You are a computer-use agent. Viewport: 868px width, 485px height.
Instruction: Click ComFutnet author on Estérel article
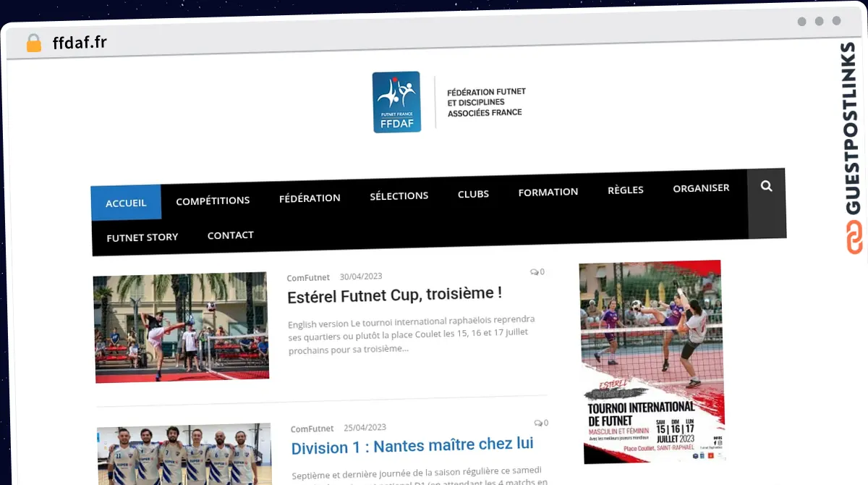click(x=308, y=277)
